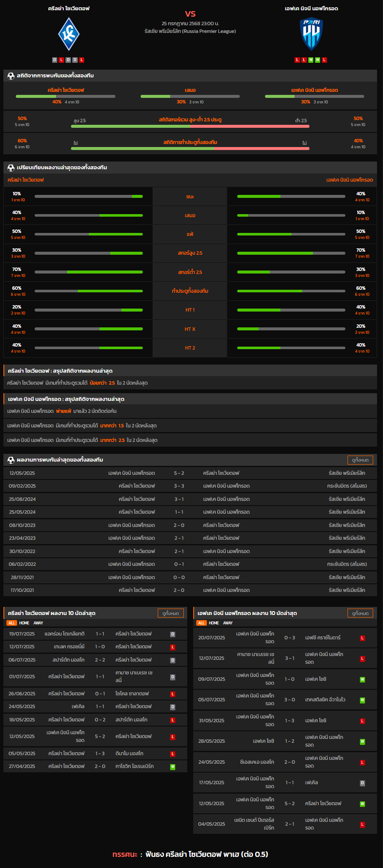383x868 pixels.
Task: Click the HT X label in the comparison table
Action: tap(190, 330)
